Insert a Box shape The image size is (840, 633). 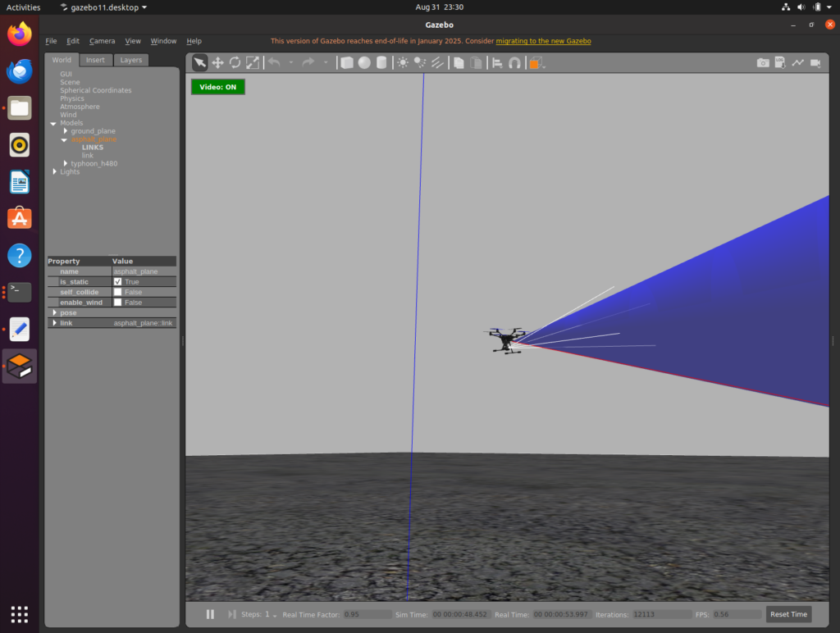click(x=347, y=63)
